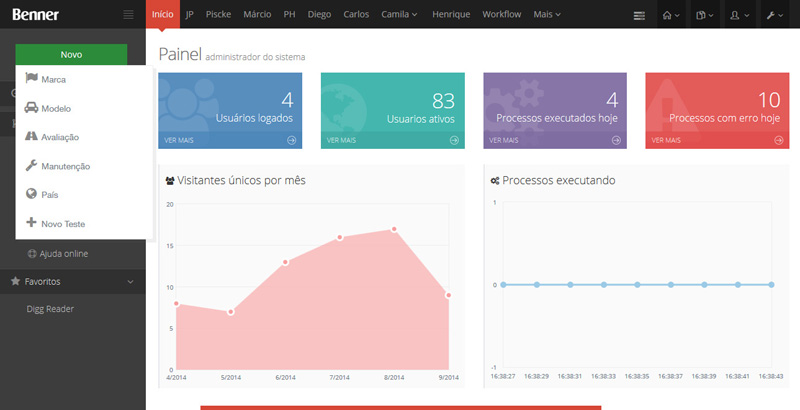Click the plus icon beside Novo Teste

[x=32, y=223]
